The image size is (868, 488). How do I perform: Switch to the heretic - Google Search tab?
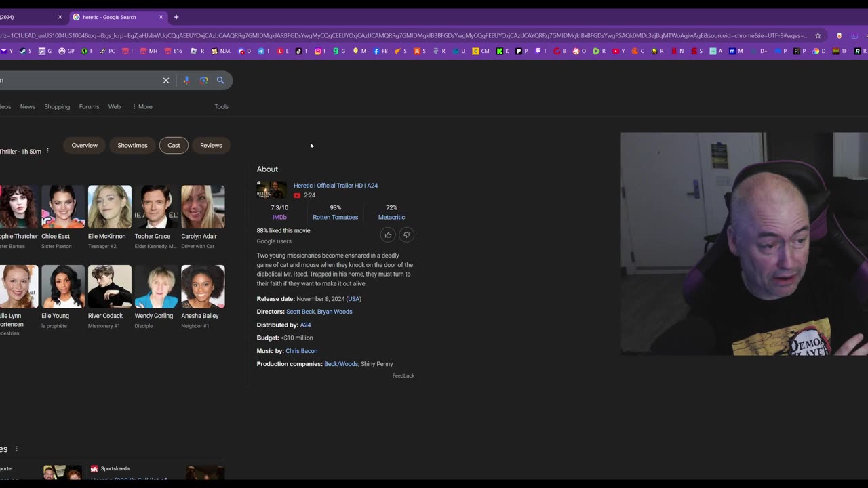tap(117, 17)
